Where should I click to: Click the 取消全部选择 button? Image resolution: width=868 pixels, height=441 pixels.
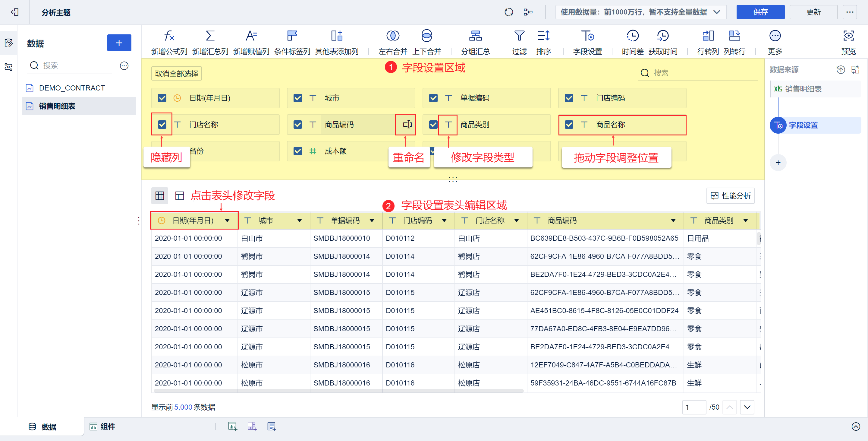pos(176,74)
